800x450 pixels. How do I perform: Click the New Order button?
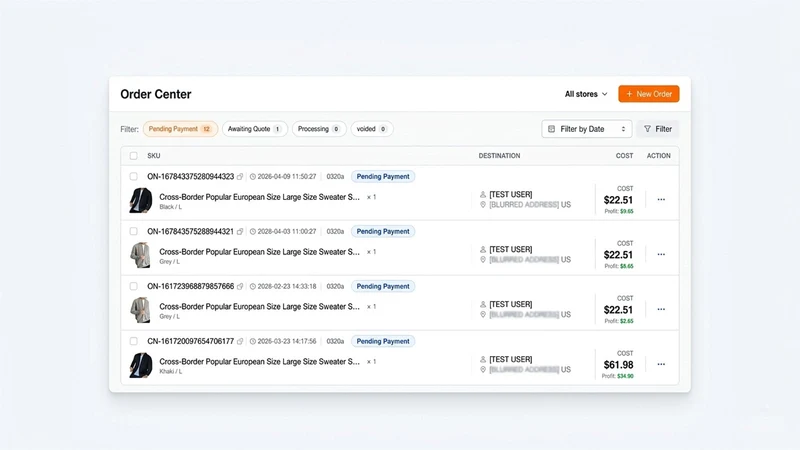(648, 94)
